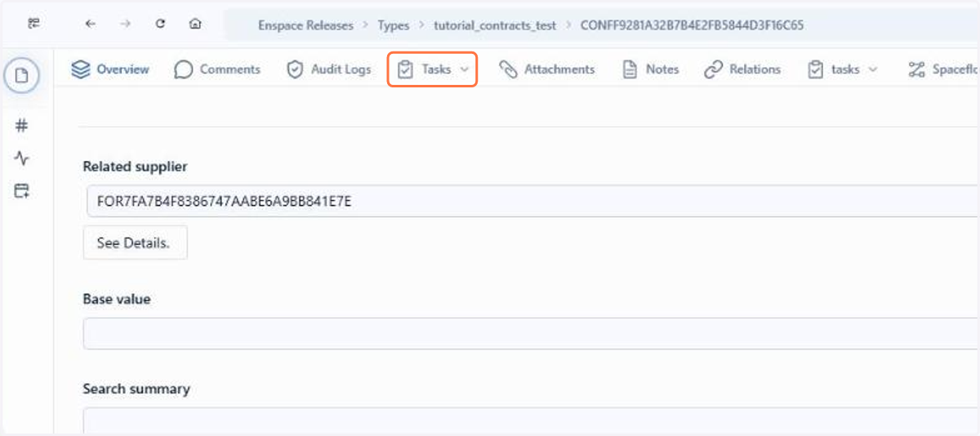Open the Spaceflow tab
980x436 pixels.
pos(944,70)
